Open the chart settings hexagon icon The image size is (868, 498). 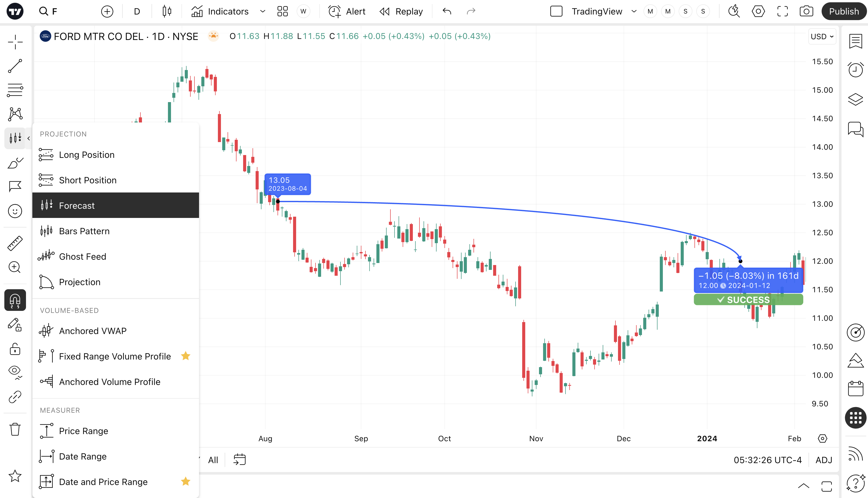click(758, 11)
